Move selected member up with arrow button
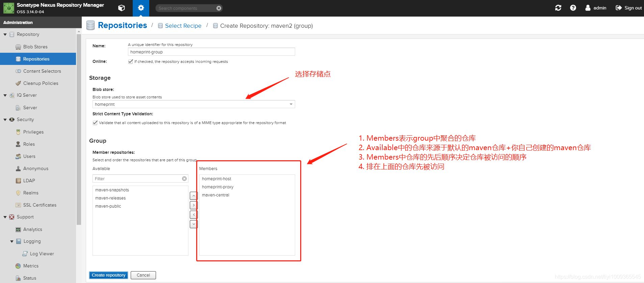The width and height of the screenshot is (644, 283). click(194, 196)
